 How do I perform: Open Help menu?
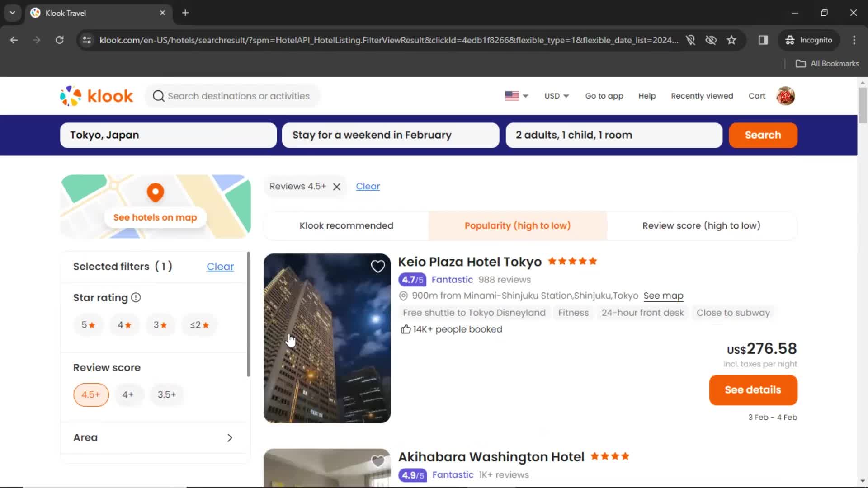click(647, 96)
